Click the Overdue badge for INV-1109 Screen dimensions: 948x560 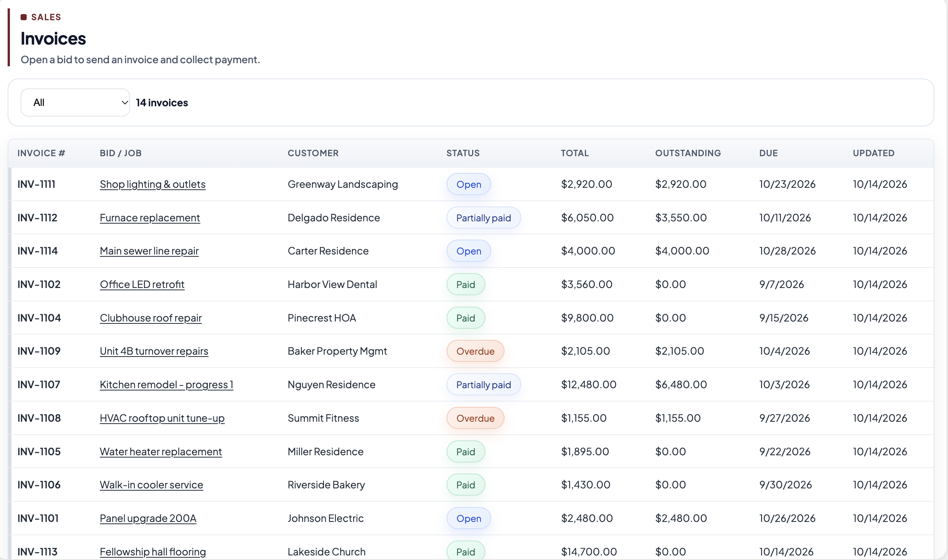tap(476, 351)
